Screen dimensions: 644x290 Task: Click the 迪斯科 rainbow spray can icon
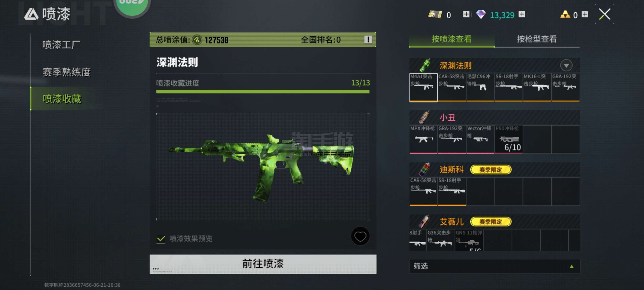click(425, 169)
